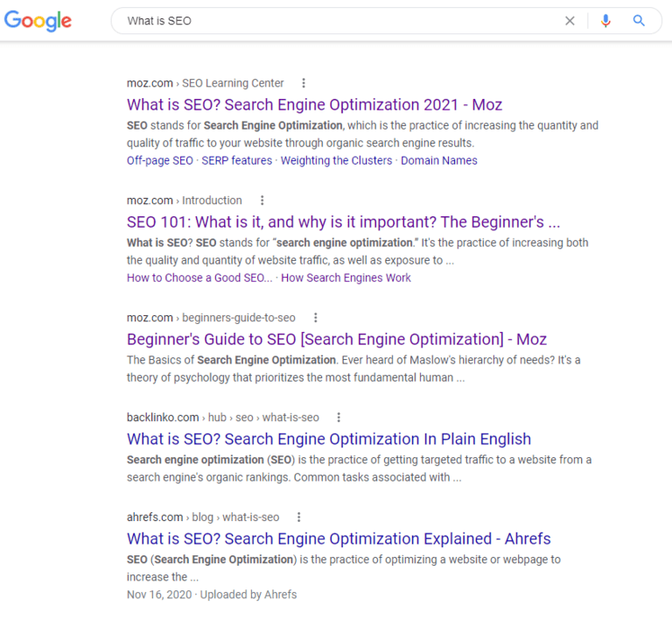Open three-dot menu beside moz.com Introduction result

tap(262, 201)
